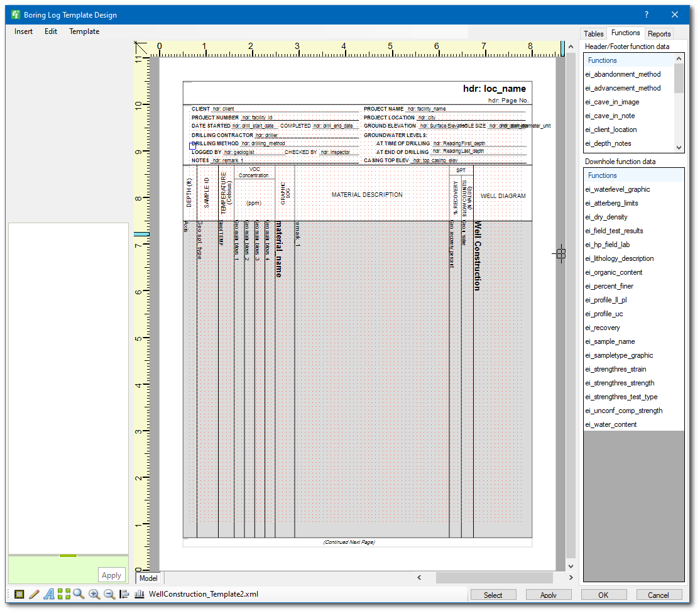Select the Model tab at the bottom
This screenshot has height=613, width=700.
tap(148, 578)
